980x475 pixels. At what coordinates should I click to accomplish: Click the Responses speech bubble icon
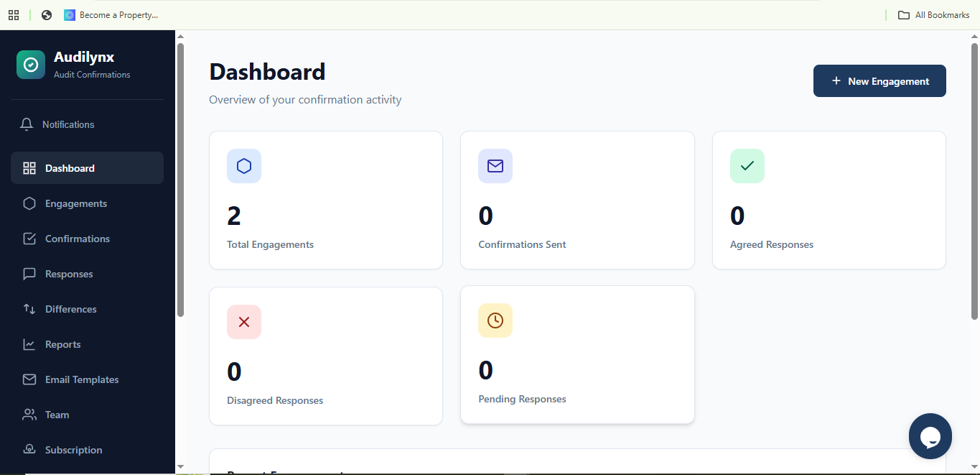(29, 274)
